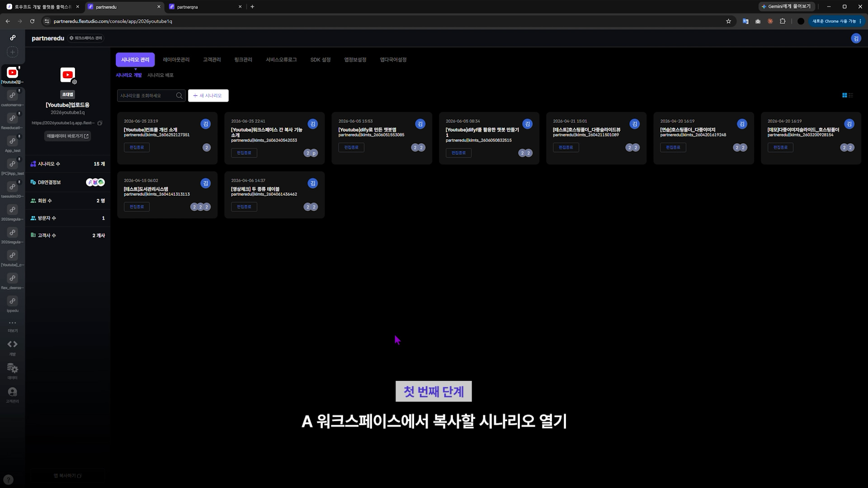Switch to 시나리오 배포 sub-tab
Image resolution: width=868 pixels, height=488 pixels.
[160, 75]
